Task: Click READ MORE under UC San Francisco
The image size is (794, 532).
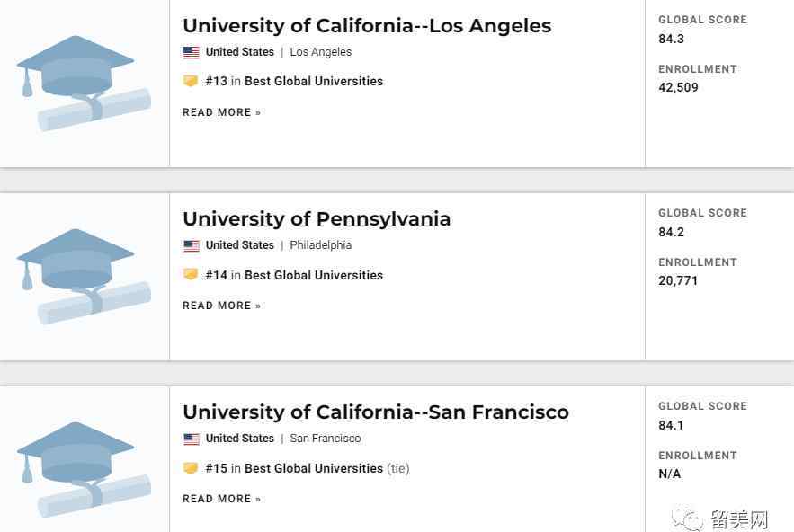Action: 222,499
